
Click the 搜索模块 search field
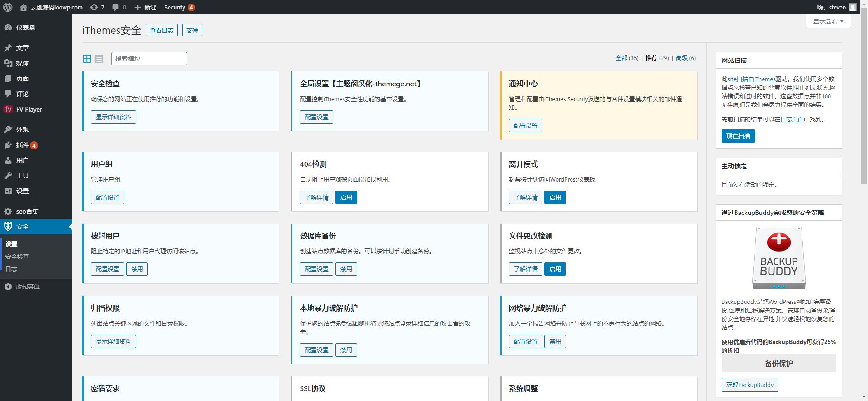coord(149,59)
